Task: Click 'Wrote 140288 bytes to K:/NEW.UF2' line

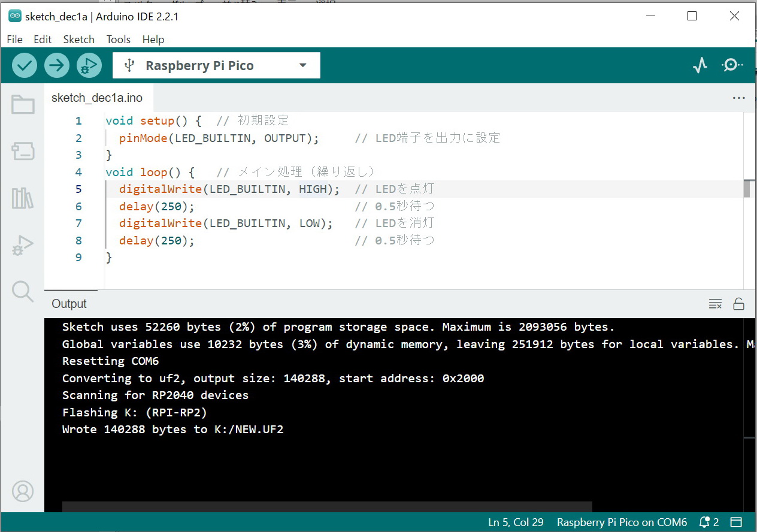Action: 172,430
